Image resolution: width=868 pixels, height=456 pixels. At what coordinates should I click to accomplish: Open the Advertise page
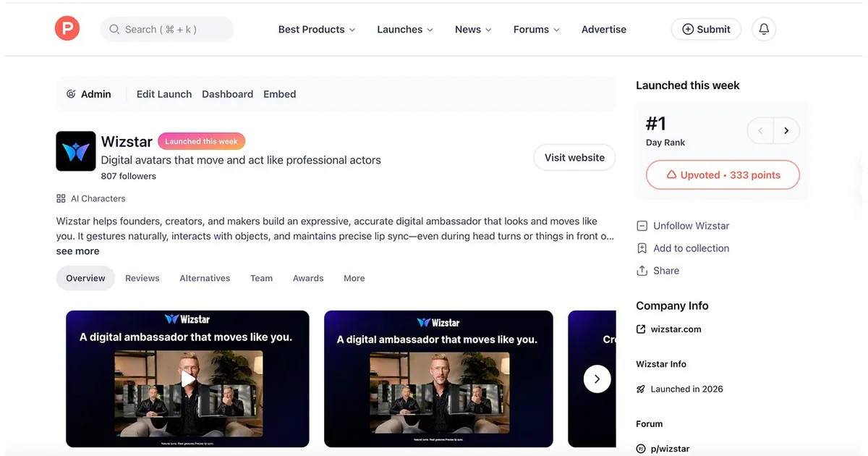click(604, 30)
